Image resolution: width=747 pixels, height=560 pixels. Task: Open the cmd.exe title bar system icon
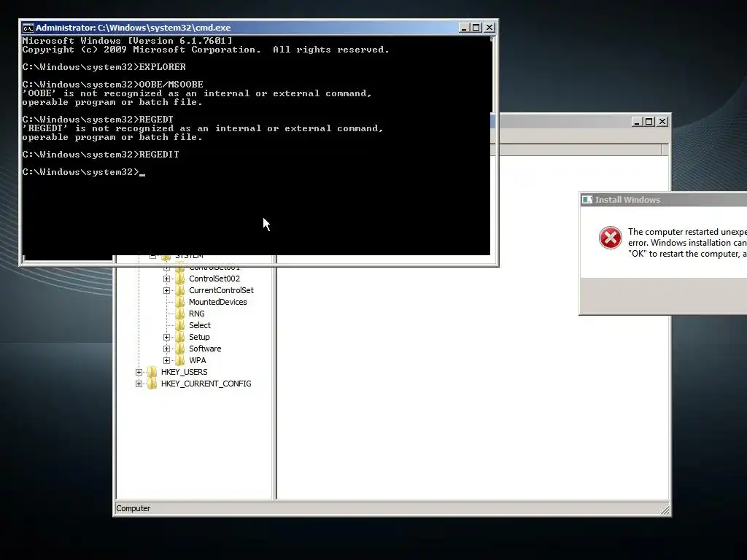tap(28, 28)
